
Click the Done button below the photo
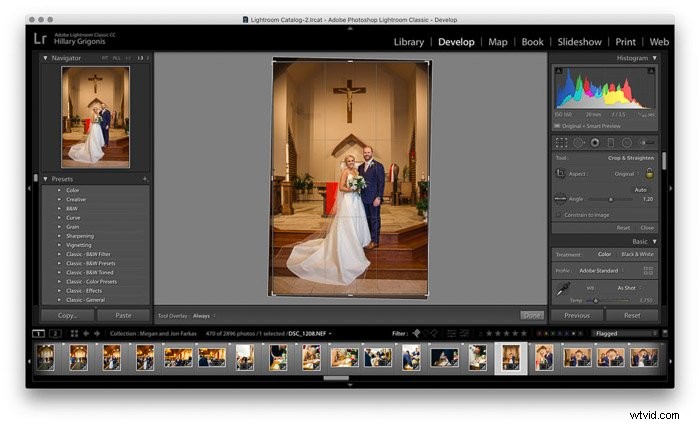(x=532, y=315)
